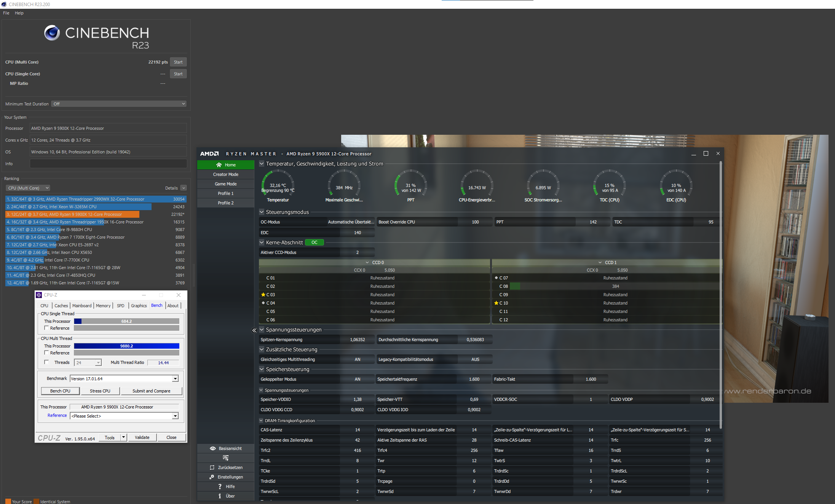Click Validate in CPU-Z
This screenshot has height=504, width=835.
pos(142,437)
